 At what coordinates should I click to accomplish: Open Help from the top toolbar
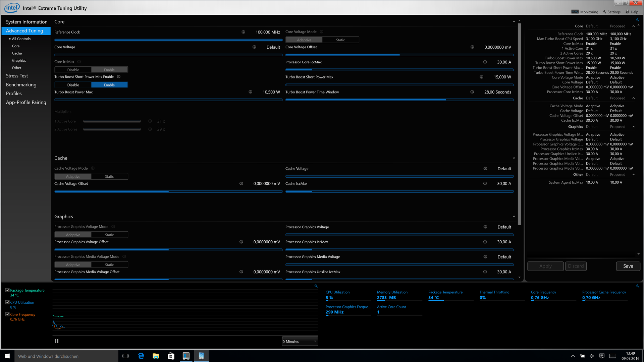(x=632, y=12)
